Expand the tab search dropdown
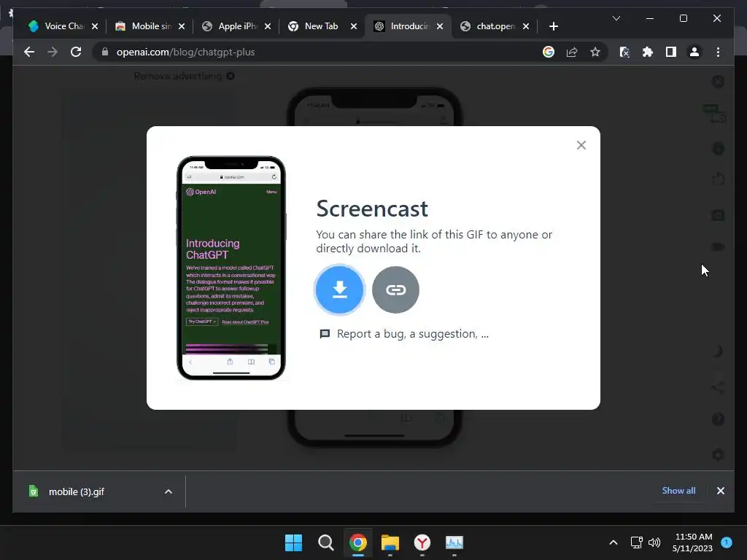This screenshot has height=560, width=747. pyautogui.click(x=616, y=18)
